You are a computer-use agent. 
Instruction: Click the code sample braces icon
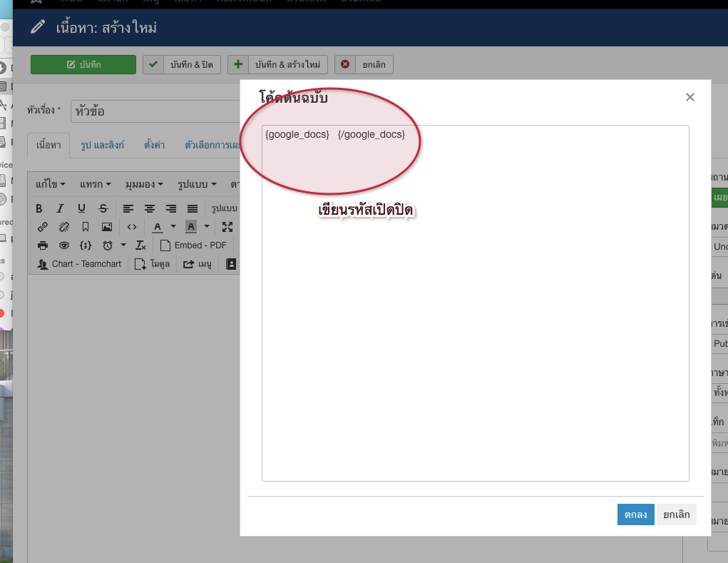point(86,245)
